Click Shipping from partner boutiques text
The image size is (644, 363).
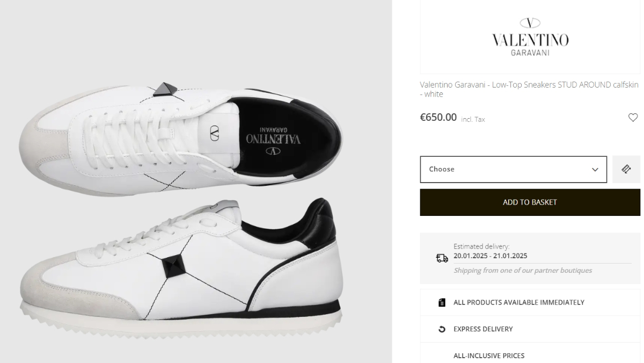click(x=522, y=271)
